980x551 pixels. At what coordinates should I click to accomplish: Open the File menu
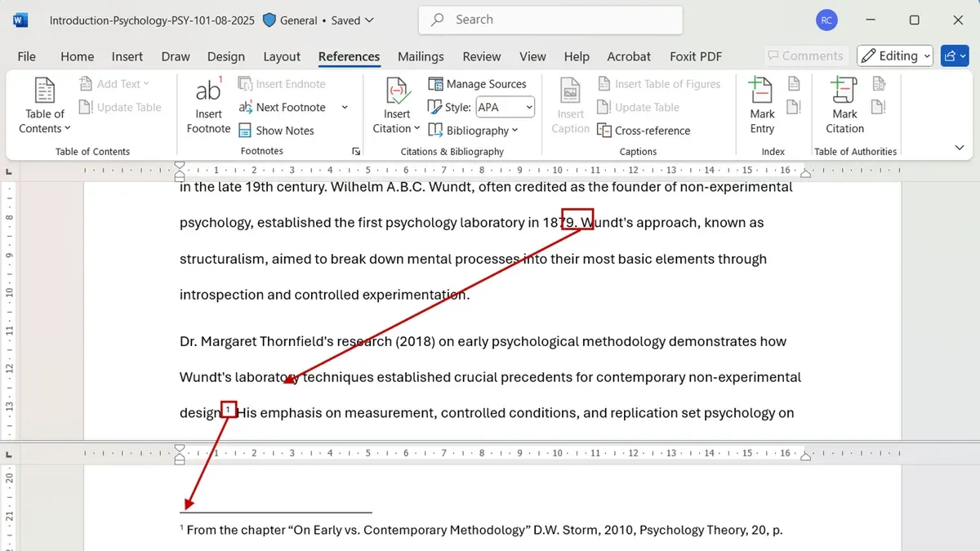pos(27,56)
